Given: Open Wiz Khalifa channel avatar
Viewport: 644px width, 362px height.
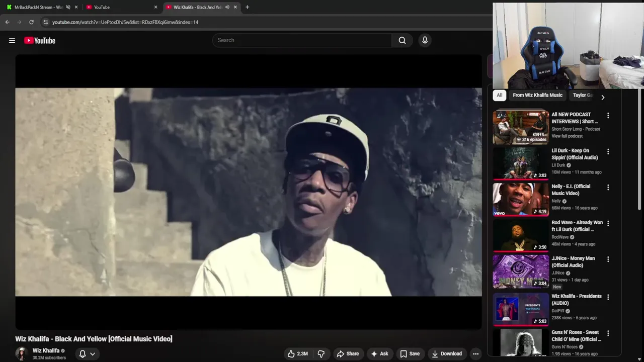Looking at the screenshot, I should click(x=21, y=353).
